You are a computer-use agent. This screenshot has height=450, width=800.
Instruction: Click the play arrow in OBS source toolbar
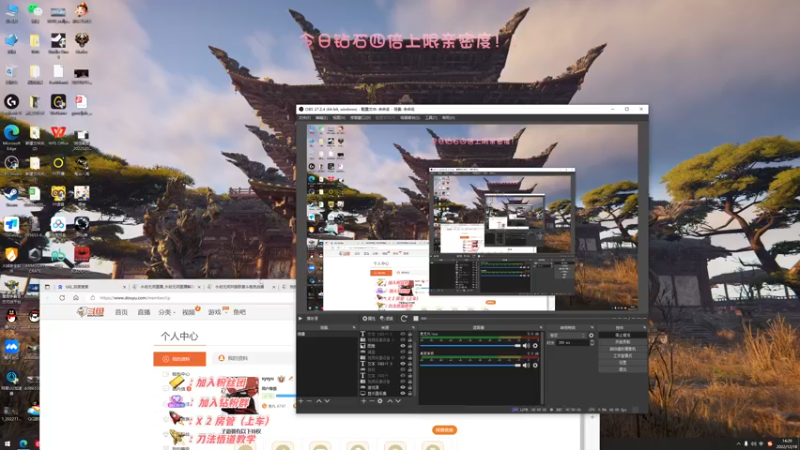301,318
